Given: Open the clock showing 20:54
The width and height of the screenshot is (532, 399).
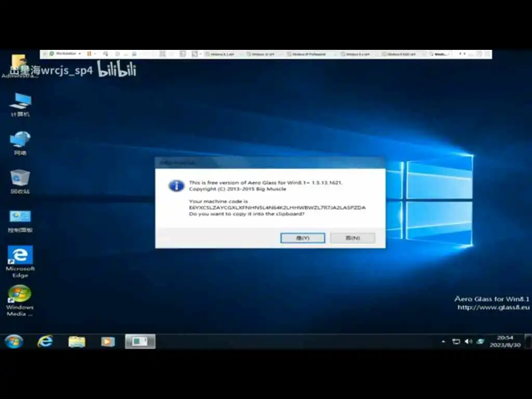Looking at the screenshot, I should pos(505,341).
